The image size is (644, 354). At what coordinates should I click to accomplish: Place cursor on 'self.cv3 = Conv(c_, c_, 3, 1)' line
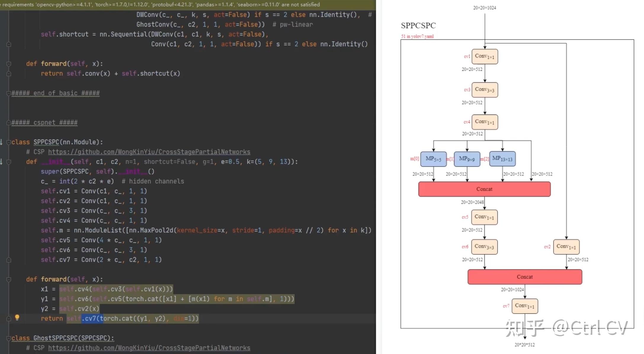coord(94,211)
